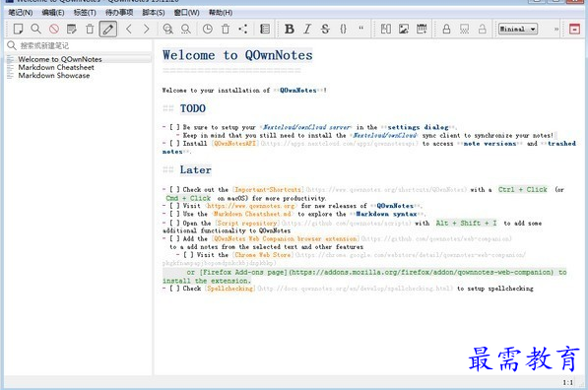Click the Important-Shortcuts link text
Screen dimensions: 588x390
coord(268,190)
